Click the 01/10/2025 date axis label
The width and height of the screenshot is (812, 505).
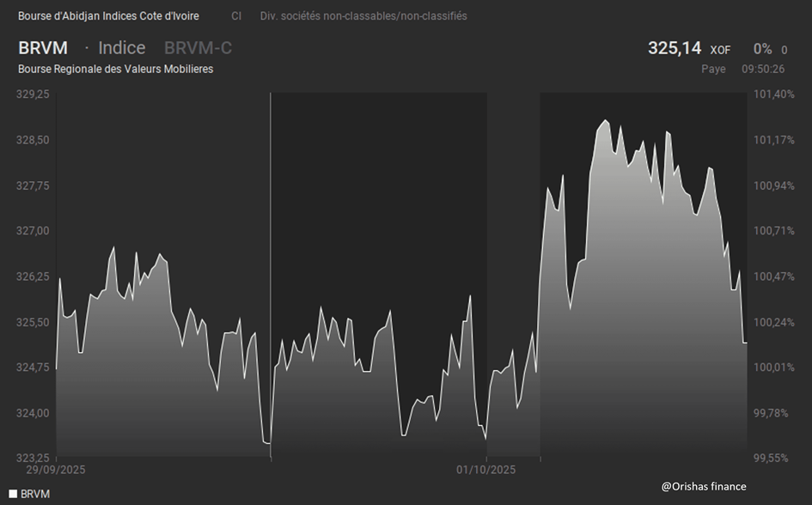[485, 470]
